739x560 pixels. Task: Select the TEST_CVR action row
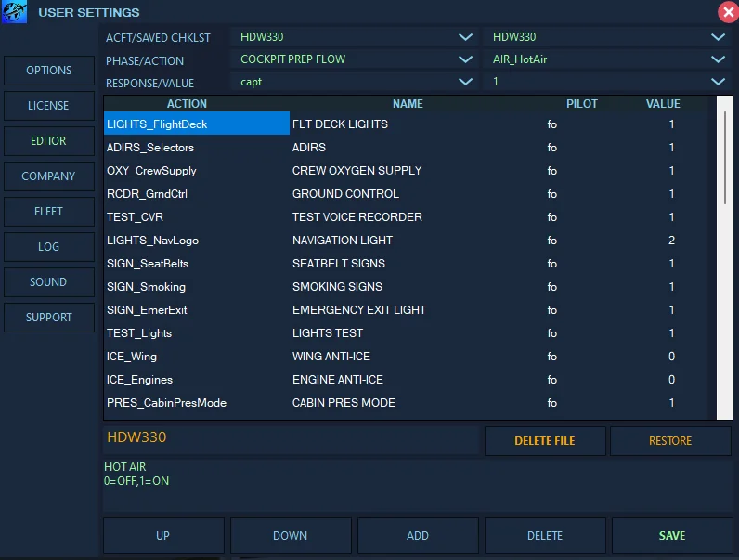[x=197, y=216]
